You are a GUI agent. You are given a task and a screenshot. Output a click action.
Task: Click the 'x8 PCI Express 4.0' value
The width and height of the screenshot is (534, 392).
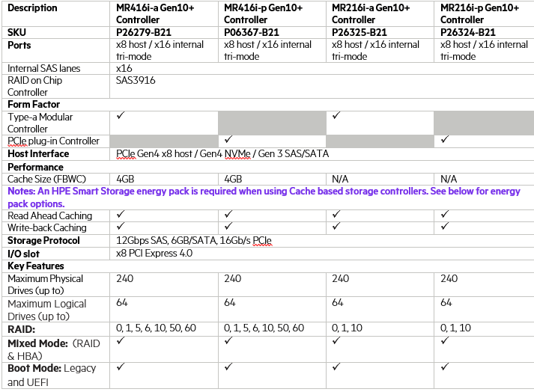pyautogui.click(x=154, y=253)
